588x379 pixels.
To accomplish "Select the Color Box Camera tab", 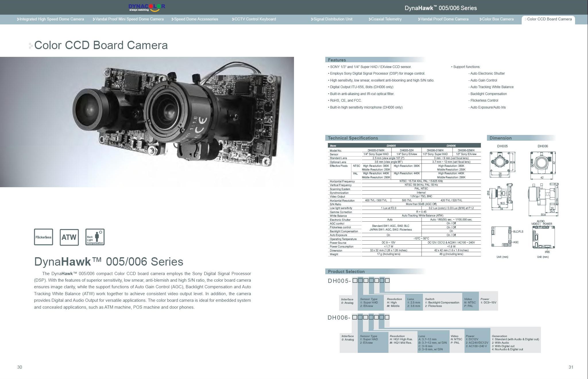I will (x=497, y=19).
